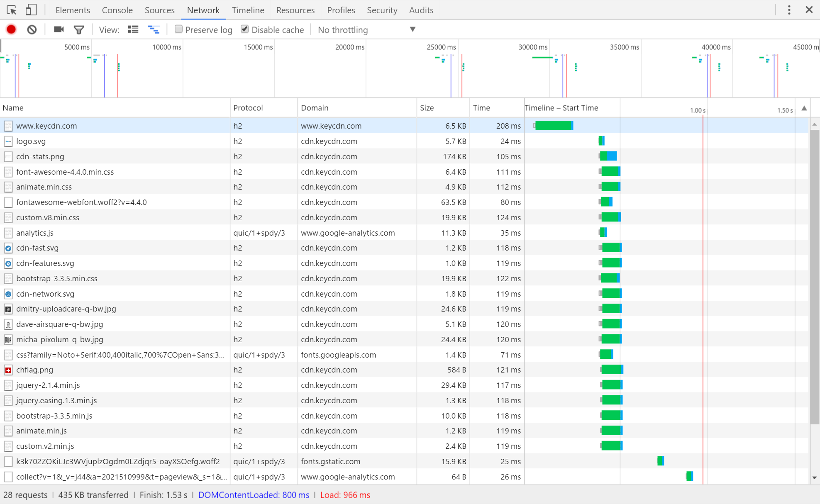Viewport: 820px width, 504px height.
Task: Switch to the Console tab
Action: point(117,10)
